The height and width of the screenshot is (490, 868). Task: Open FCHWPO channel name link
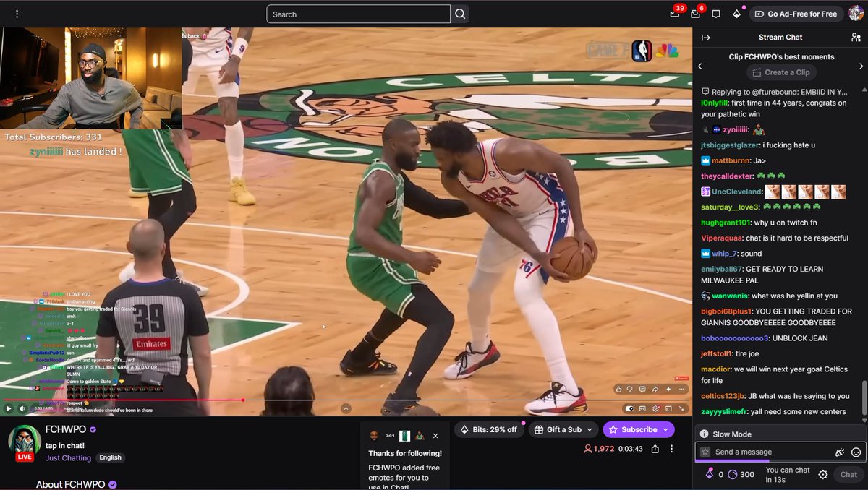[66, 429]
